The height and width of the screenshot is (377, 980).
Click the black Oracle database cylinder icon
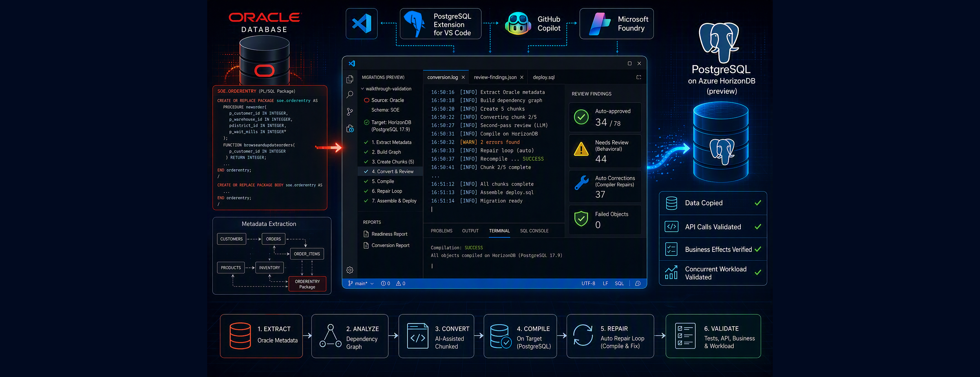coord(264,61)
